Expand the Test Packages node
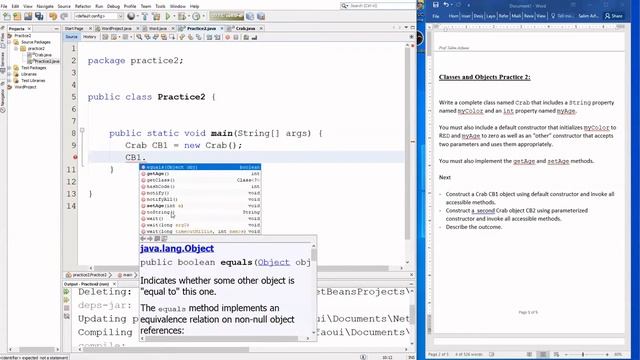The height and width of the screenshot is (360, 640). (x=10, y=68)
